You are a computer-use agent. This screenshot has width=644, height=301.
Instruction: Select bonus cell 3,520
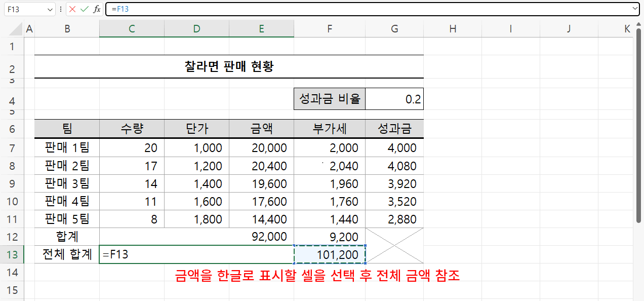(394, 201)
